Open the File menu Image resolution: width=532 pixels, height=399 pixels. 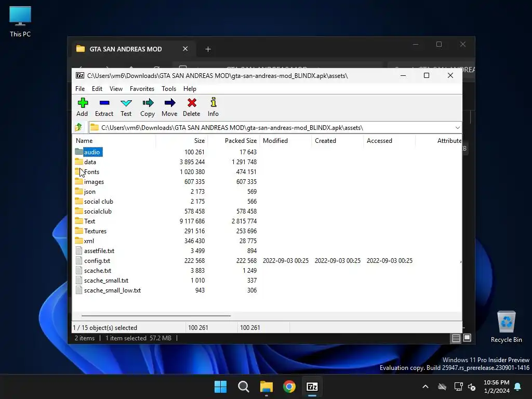coord(80,88)
